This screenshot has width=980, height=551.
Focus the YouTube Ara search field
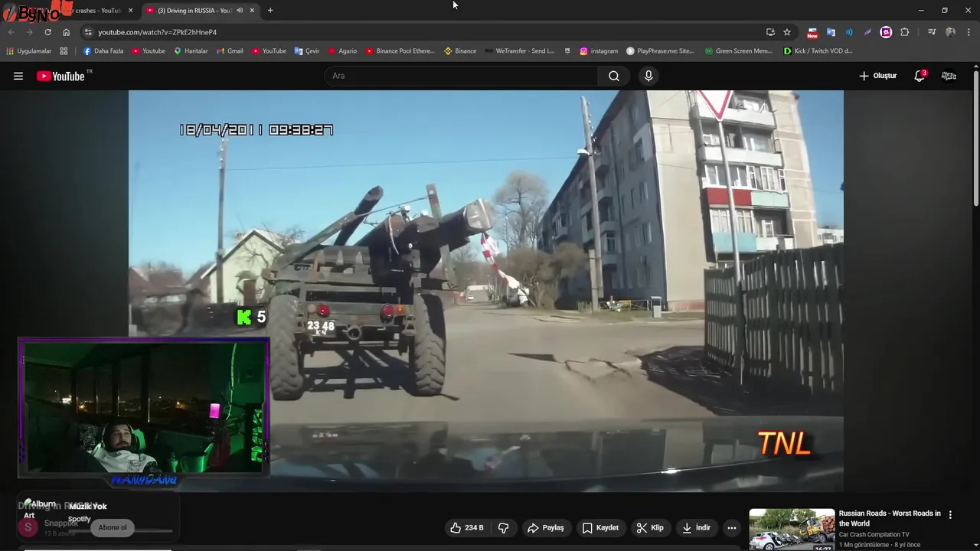tap(462, 76)
